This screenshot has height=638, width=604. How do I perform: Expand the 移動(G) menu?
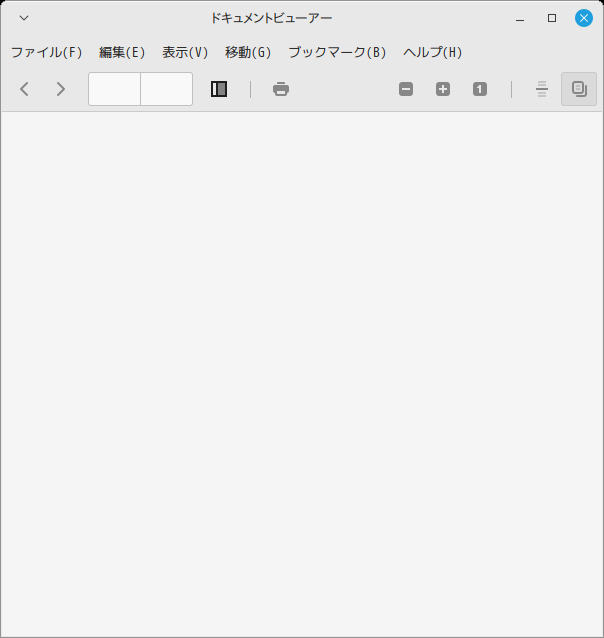pos(248,52)
